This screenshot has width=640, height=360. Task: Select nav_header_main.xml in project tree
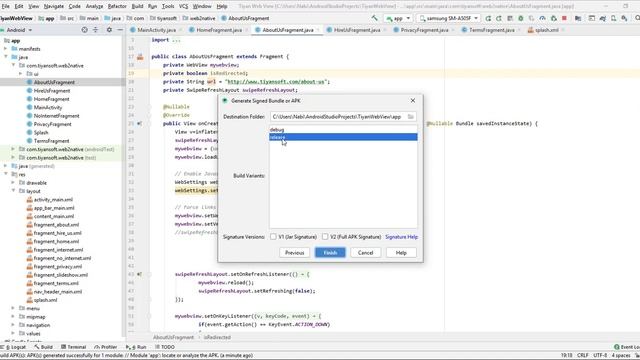58,291
